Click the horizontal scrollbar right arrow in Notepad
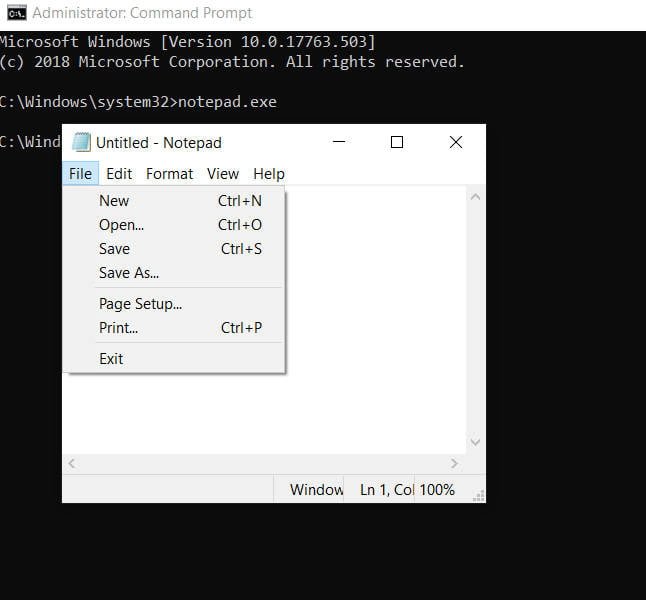The width and height of the screenshot is (646, 600). click(454, 464)
